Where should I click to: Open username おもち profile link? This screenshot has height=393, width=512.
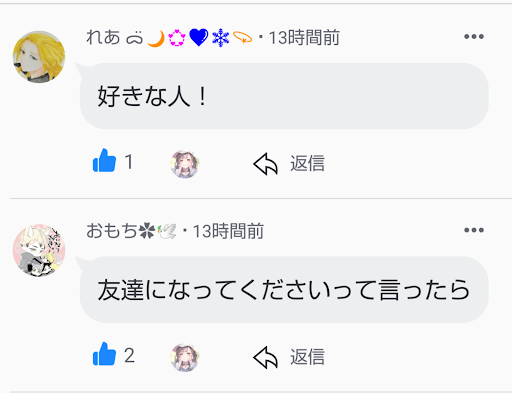pos(131,231)
